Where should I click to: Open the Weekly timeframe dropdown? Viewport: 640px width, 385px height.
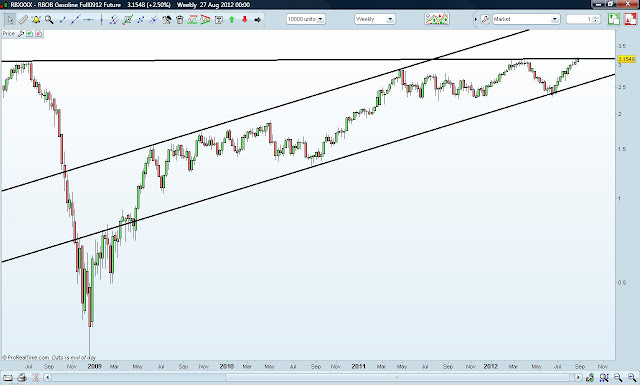point(375,19)
